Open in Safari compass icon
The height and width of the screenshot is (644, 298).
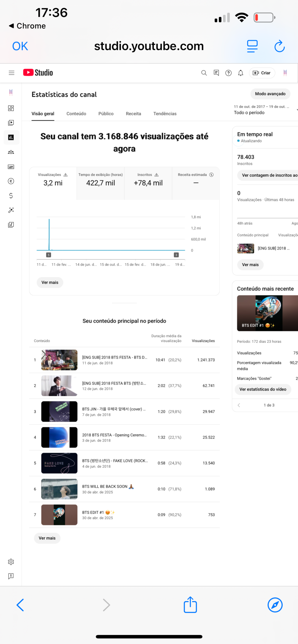point(275,605)
